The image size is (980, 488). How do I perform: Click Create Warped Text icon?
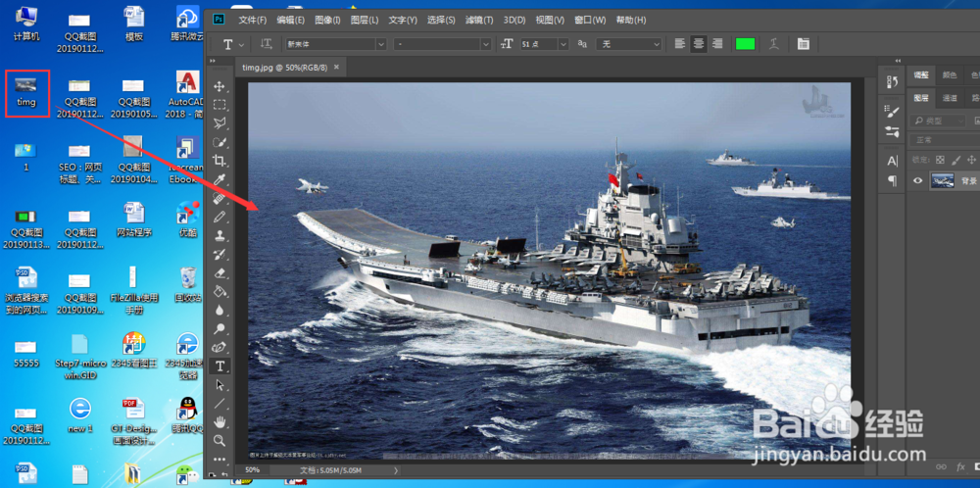coord(775,44)
